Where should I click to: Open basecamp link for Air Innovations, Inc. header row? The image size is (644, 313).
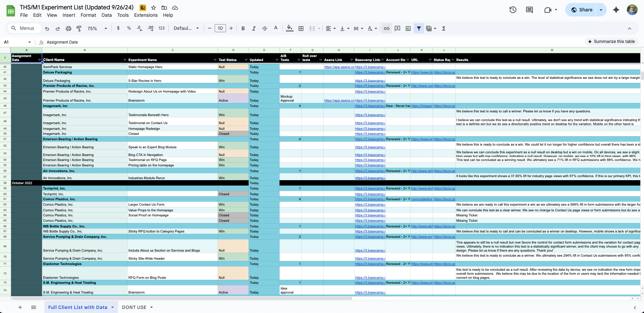[370, 171]
